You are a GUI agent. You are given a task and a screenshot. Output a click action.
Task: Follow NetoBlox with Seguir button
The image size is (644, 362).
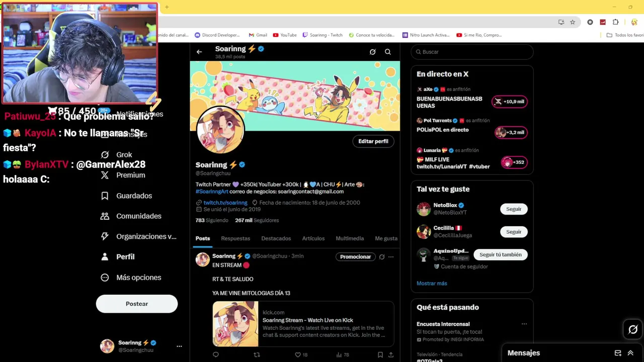coord(514,209)
